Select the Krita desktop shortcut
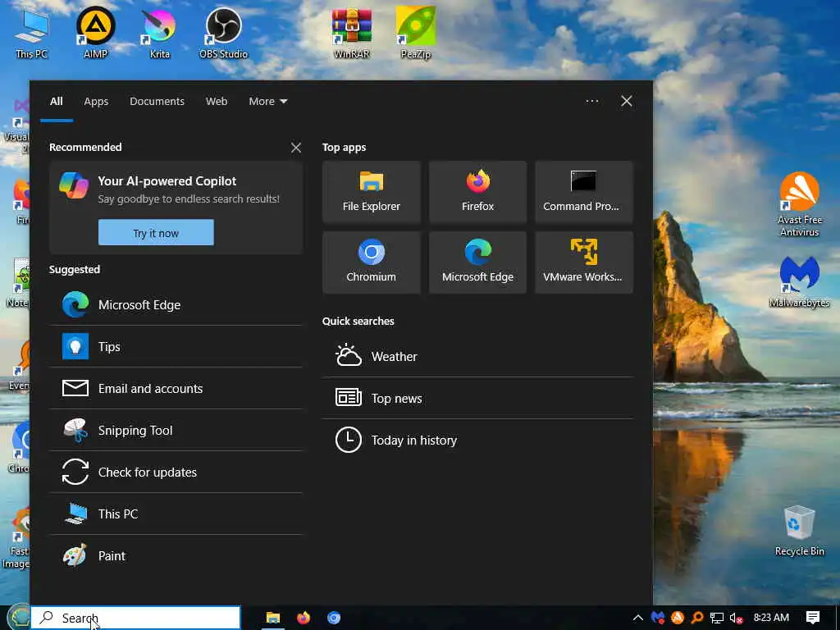Image resolution: width=840 pixels, height=630 pixels. coord(159,32)
